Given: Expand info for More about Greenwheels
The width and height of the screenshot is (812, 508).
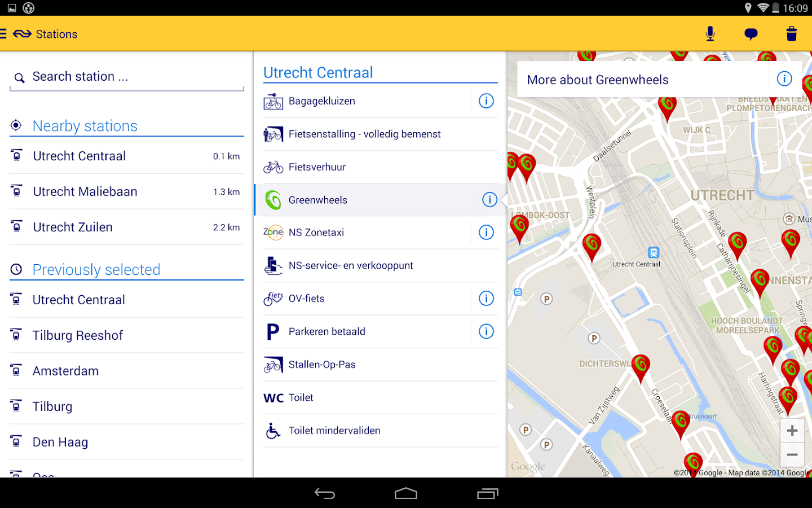Looking at the screenshot, I should tap(784, 79).
